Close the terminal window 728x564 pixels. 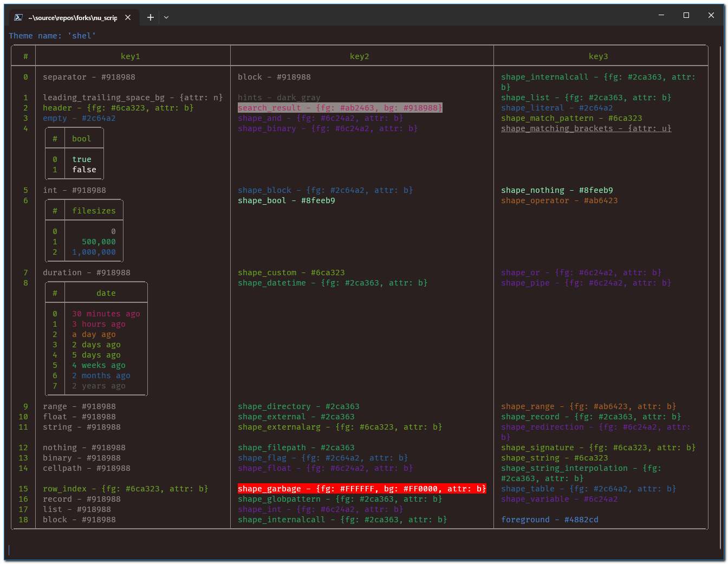click(x=711, y=15)
